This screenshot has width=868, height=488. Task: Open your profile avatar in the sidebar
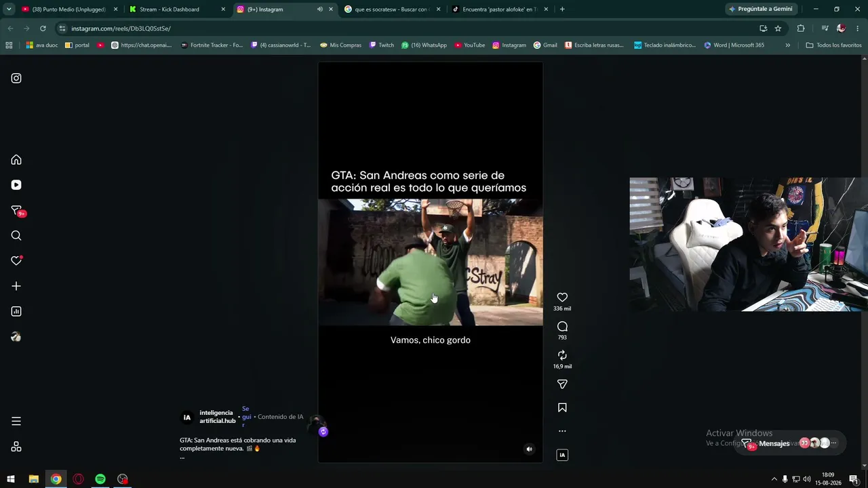click(16, 337)
